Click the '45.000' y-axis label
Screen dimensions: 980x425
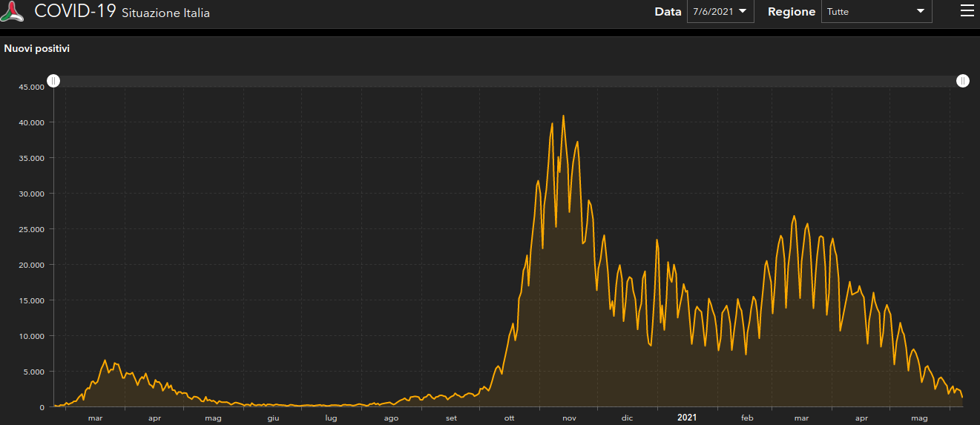pos(32,87)
